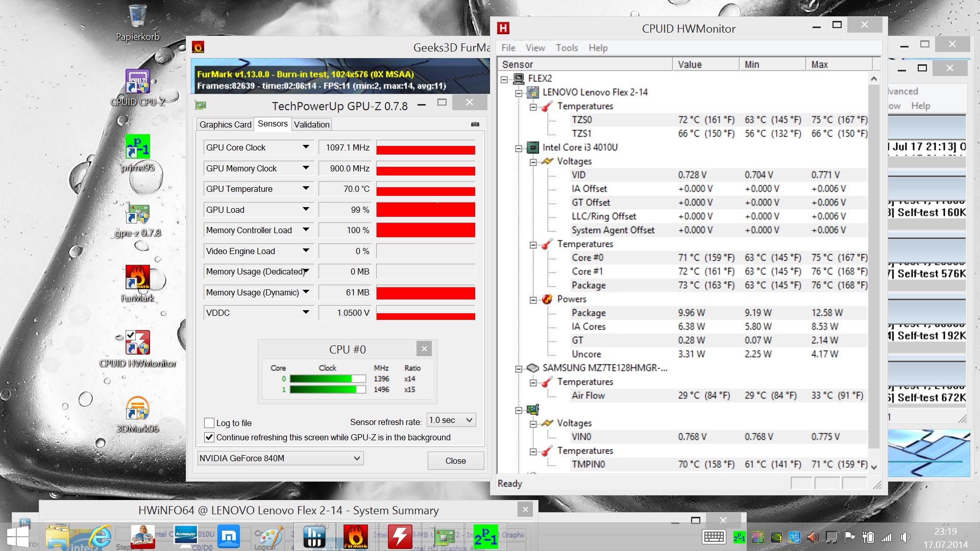980x551 pixels.
Task: Open CPUID HWMonitor desktop shortcut
Action: [137, 349]
